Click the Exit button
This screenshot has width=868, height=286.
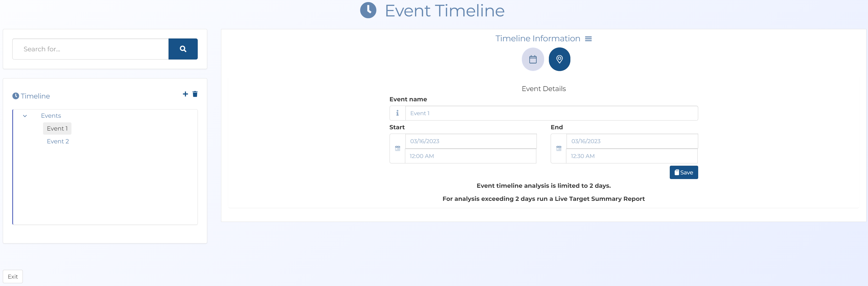coord(13,277)
